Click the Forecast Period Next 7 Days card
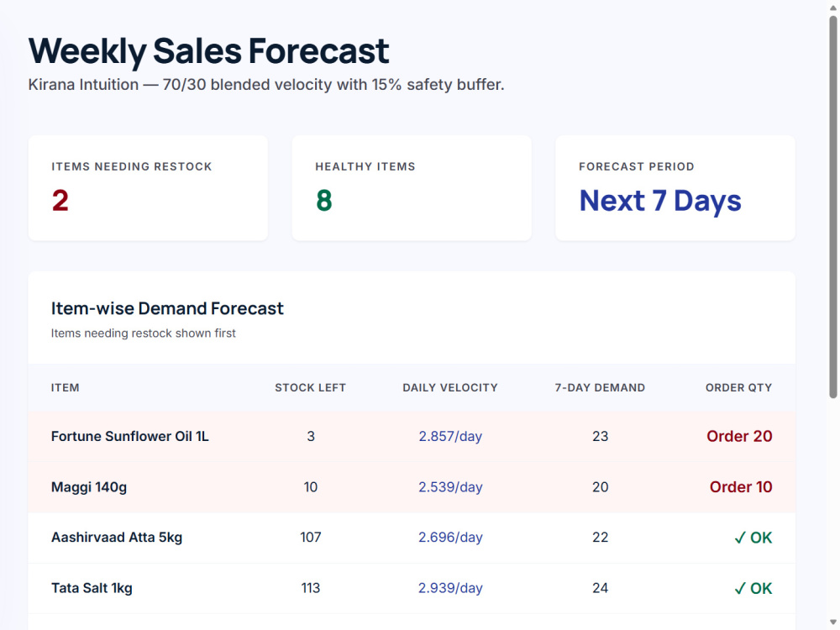 point(675,188)
